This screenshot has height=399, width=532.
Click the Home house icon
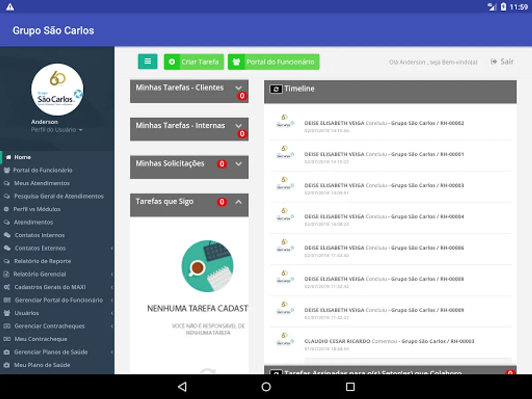[8, 157]
